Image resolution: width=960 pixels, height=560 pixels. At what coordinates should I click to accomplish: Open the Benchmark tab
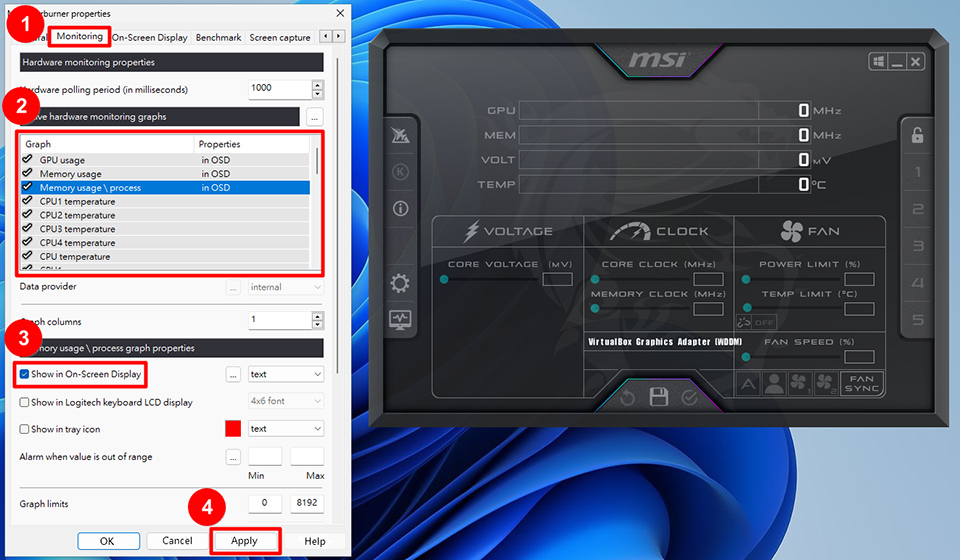218,38
